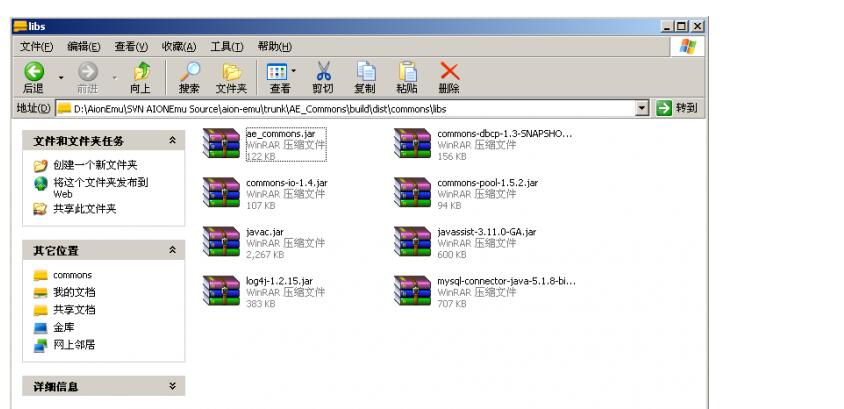Go up one folder level (向上)
The width and height of the screenshot is (844, 409).
[141, 72]
